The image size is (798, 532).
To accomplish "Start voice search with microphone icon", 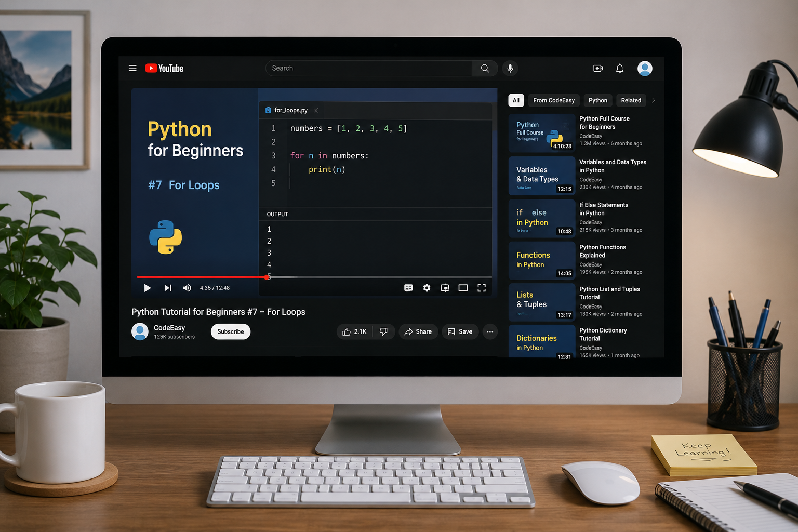I will pyautogui.click(x=510, y=68).
